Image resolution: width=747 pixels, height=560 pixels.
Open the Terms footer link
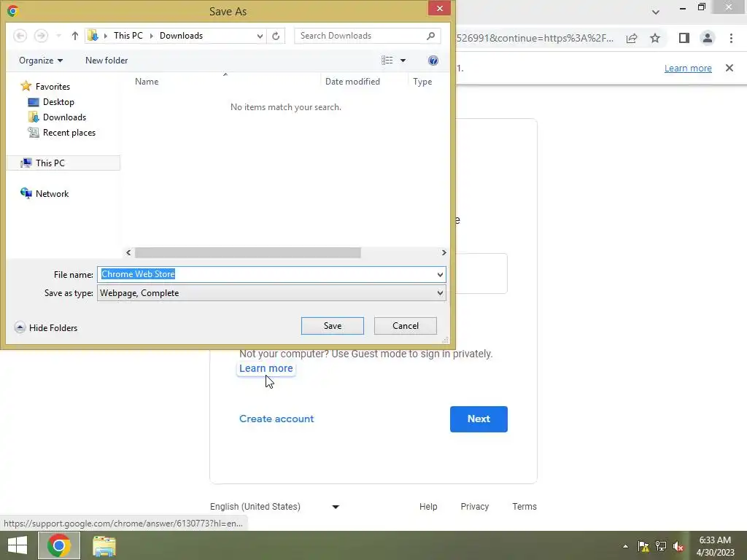pyautogui.click(x=525, y=507)
